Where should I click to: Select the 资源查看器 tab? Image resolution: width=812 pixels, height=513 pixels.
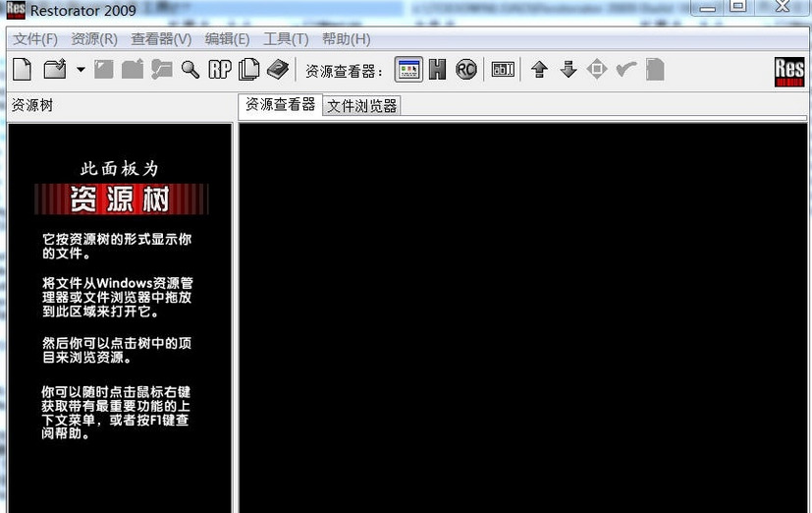pos(280,105)
